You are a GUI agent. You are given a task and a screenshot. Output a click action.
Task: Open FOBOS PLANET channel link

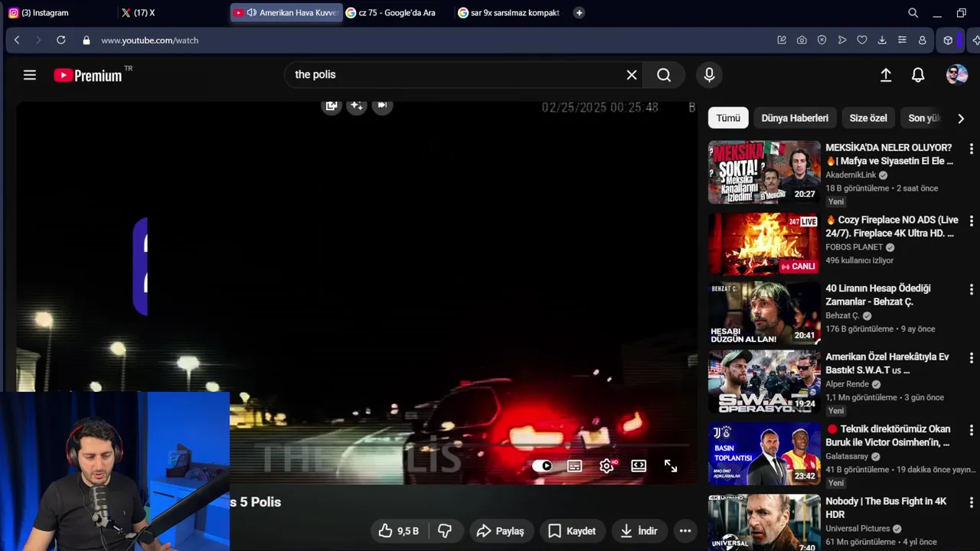tap(854, 247)
